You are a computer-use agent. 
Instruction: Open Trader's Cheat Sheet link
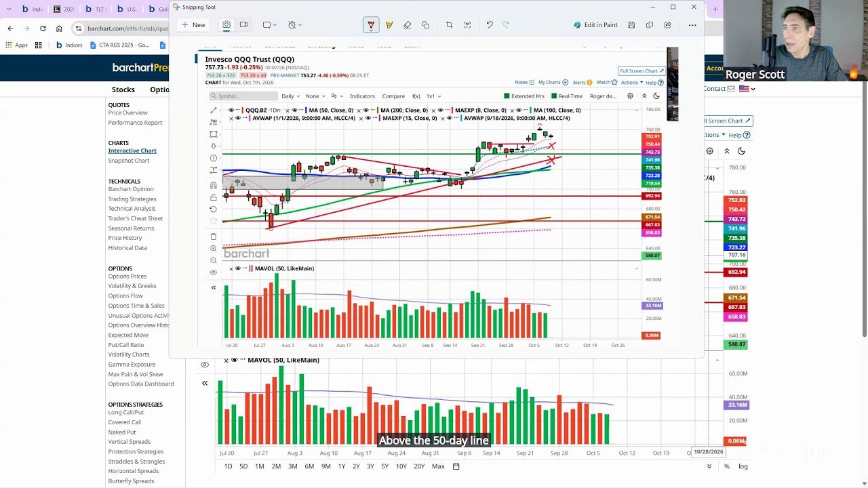136,218
